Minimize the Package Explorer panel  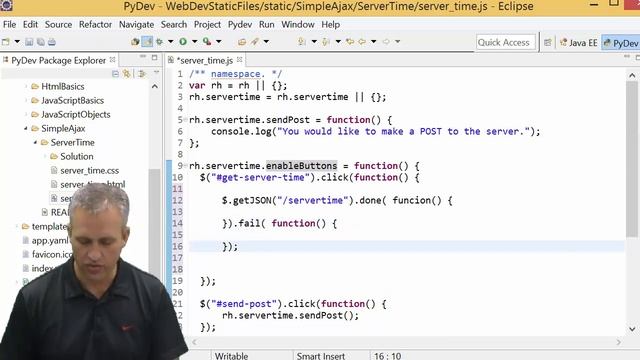point(143,57)
